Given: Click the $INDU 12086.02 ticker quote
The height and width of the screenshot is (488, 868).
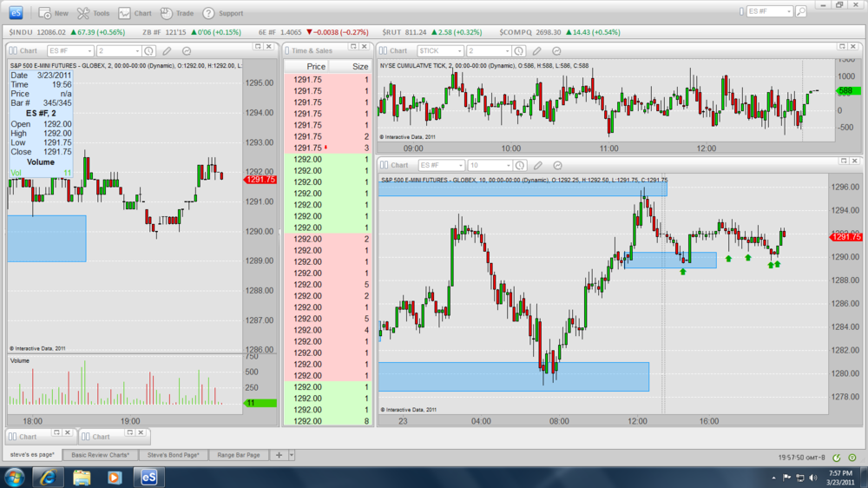Looking at the screenshot, I should 67,32.
